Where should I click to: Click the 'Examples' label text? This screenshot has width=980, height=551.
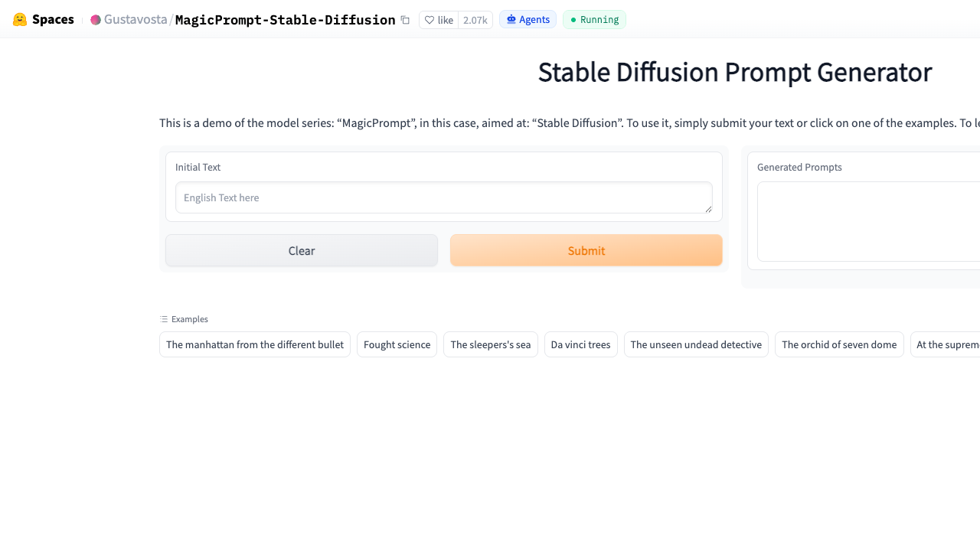click(190, 319)
